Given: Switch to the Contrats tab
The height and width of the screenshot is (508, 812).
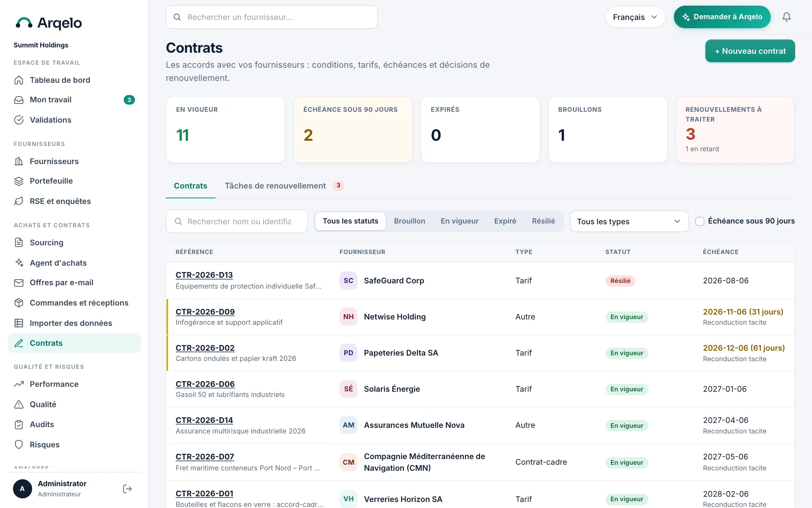Looking at the screenshot, I should 190,186.
